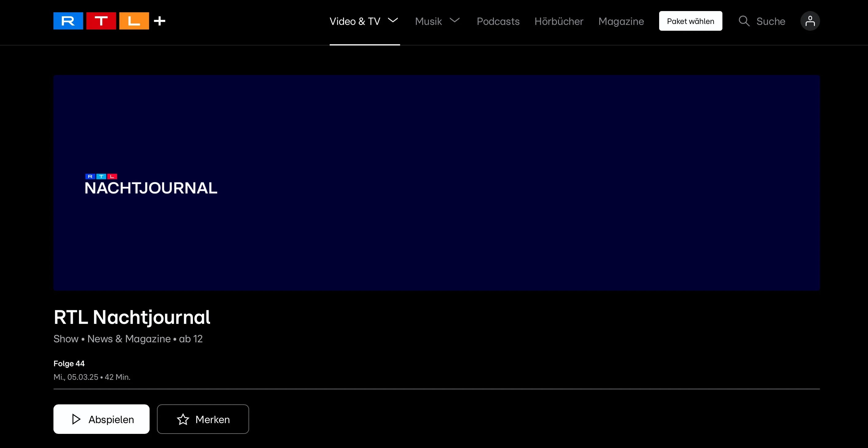Image resolution: width=868 pixels, height=448 pixels.
Task: Click the play triangle icon in Abspielen
Action: point(76,419)
